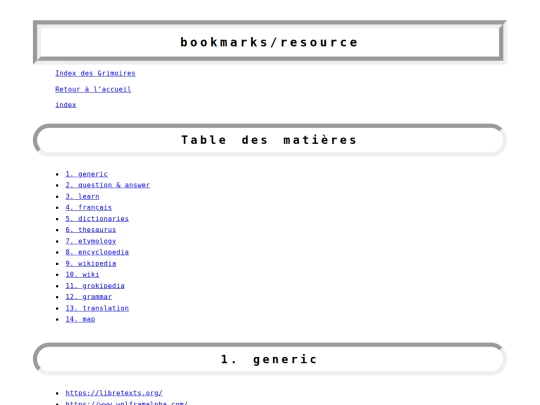Click the bookmarks/resource page title
The image size is (540, 405).
[x=270, y=42]
